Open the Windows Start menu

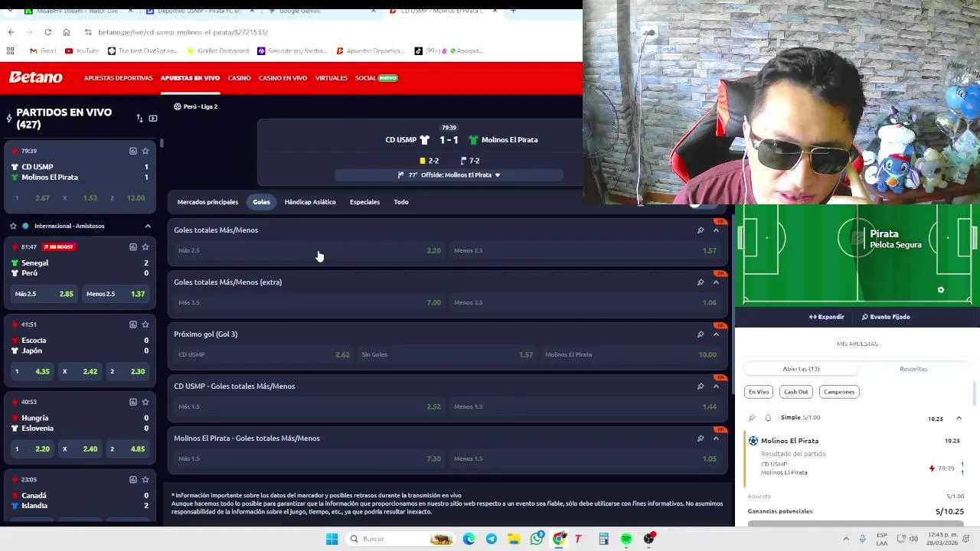click(332, 539)
